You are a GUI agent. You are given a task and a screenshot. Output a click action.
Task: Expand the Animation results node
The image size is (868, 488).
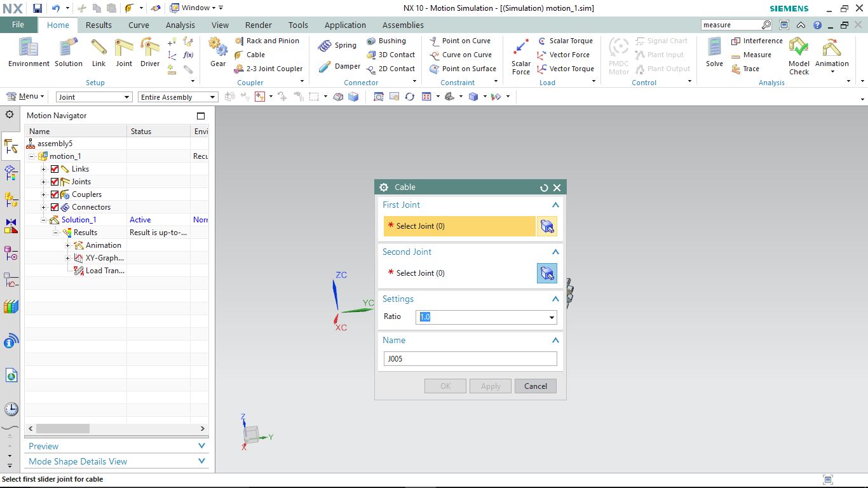pyautogui.click(x=68, y=245)
